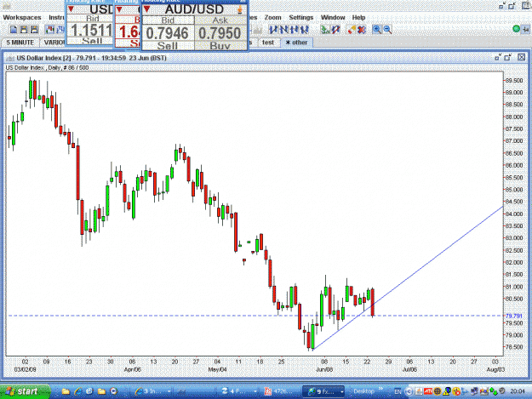Screen dimensions: 532x399
Task: Select the other workspace tab
Action: click(x=296, y=43)
